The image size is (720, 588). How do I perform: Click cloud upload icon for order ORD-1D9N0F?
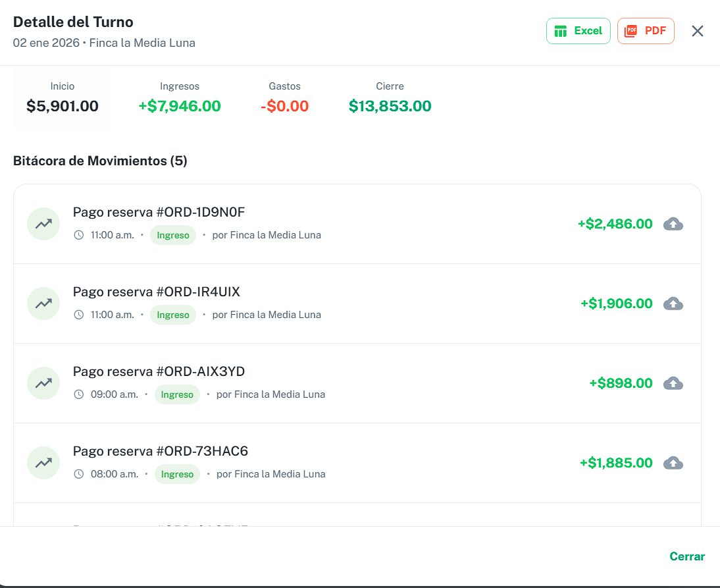tap(673, 224)
